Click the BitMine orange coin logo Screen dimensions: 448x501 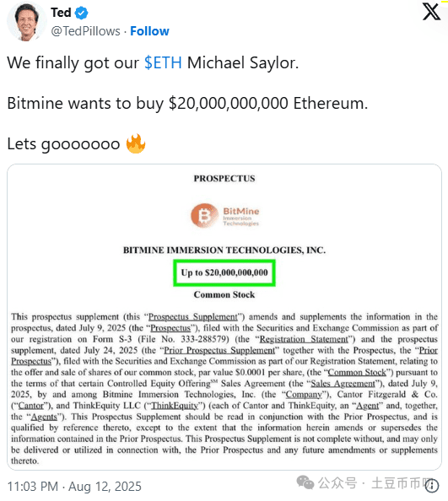point(204,215)
